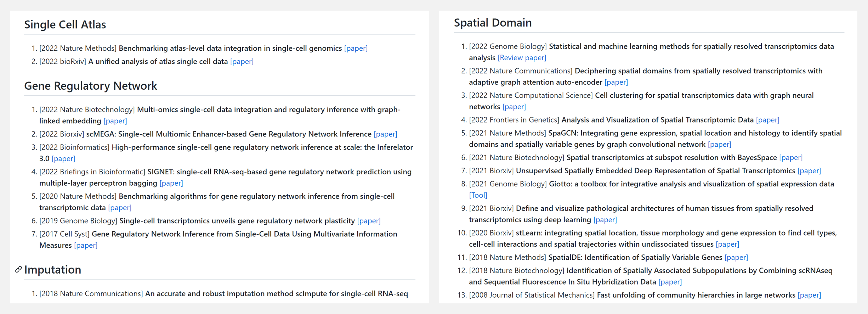Click the BayesSpace subspot resolution title text

point(672,157)
